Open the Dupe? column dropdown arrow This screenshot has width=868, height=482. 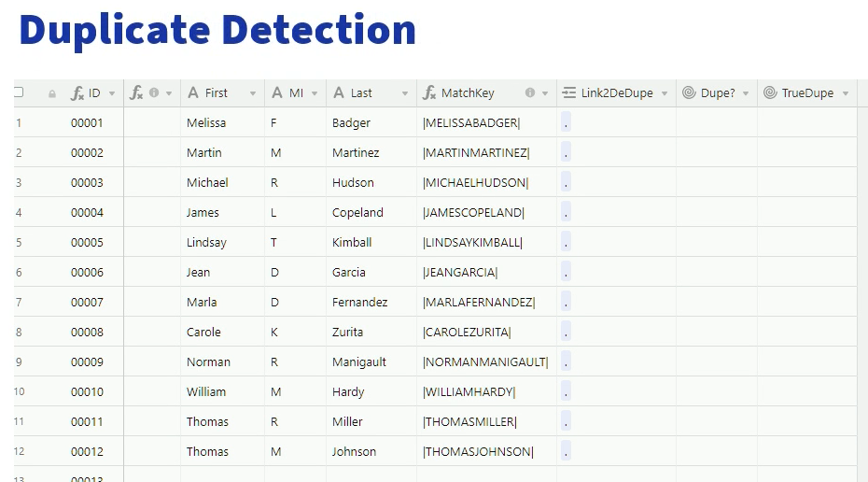746,93
